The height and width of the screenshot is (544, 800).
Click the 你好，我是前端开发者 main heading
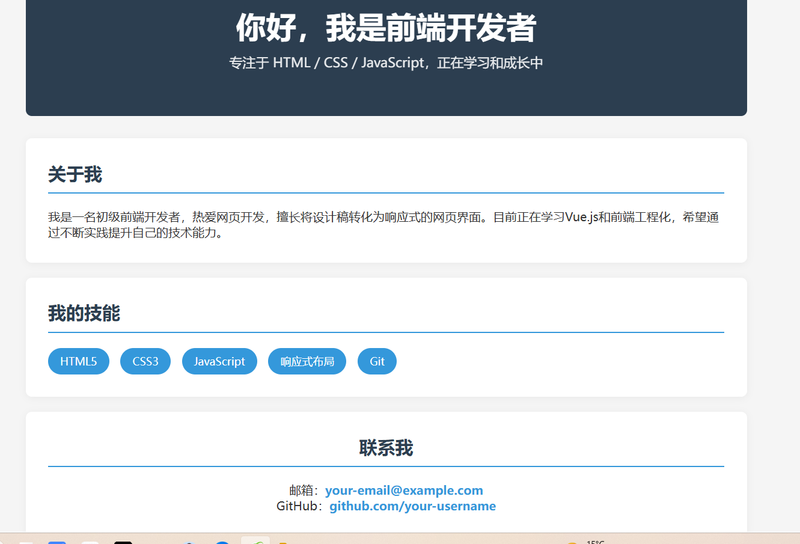tap(386, 28)
